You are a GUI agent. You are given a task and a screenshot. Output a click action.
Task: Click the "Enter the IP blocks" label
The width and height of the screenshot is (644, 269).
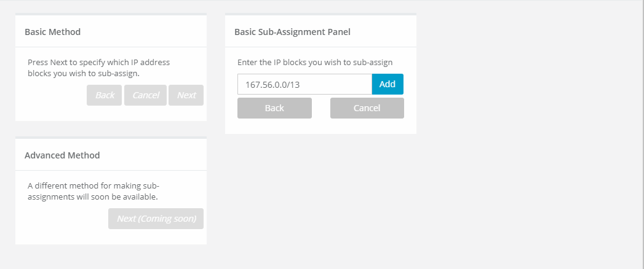pyautogui.click(x=315, y=62)
